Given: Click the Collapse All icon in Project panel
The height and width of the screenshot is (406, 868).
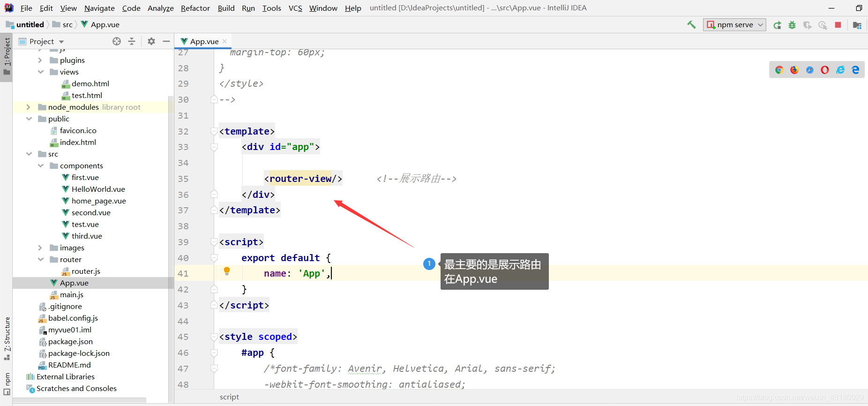Looking at the screenshot, I should point(132,41).
